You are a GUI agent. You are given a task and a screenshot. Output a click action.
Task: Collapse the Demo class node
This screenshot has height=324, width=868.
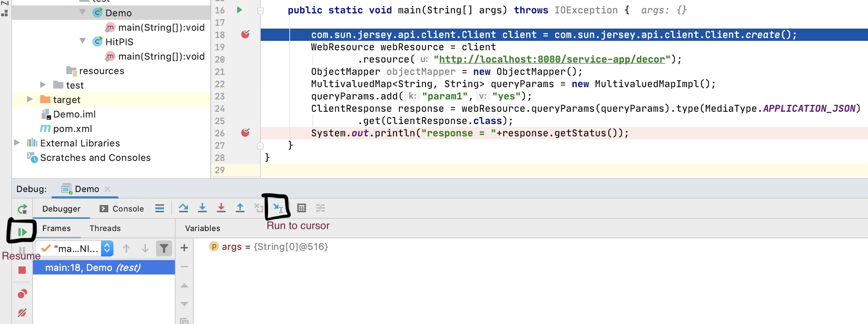tap(83, 12)
